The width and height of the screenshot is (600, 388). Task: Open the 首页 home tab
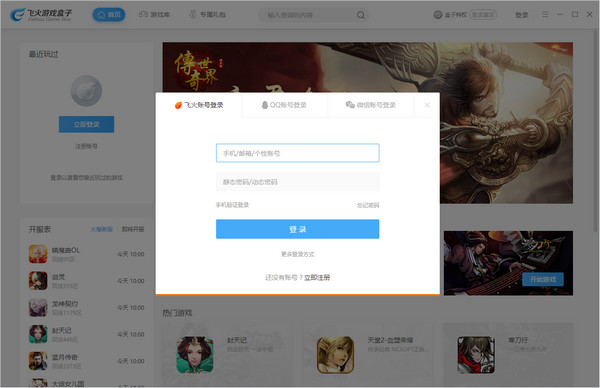109,15
